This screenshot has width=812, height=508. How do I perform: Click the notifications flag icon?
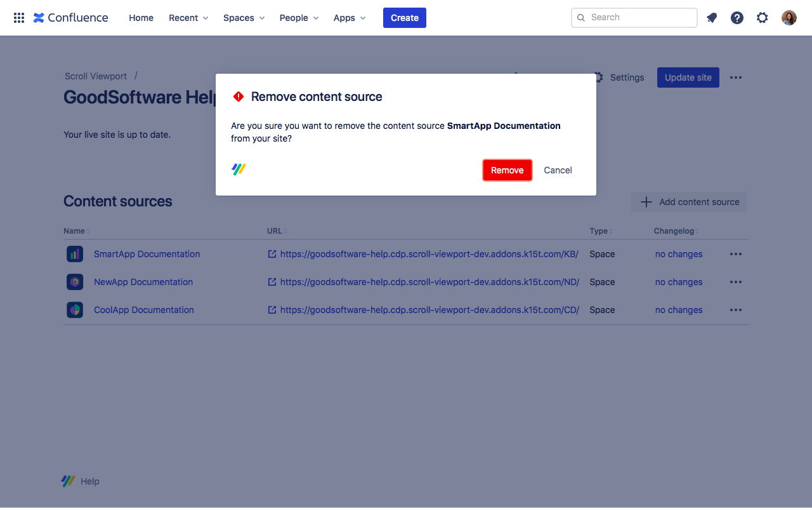pyautogui.click(x=711, y=17)
